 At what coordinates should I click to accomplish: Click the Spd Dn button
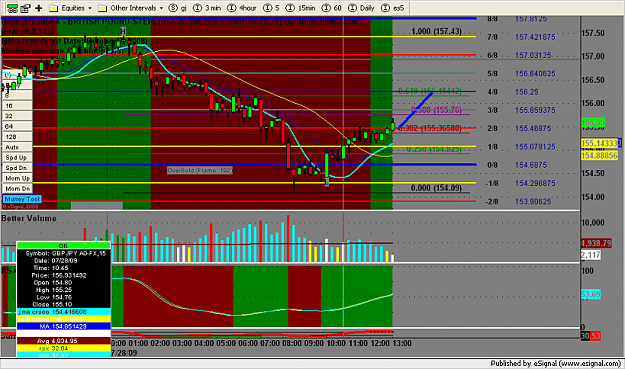pyautogui.click(x=17, y=168)
